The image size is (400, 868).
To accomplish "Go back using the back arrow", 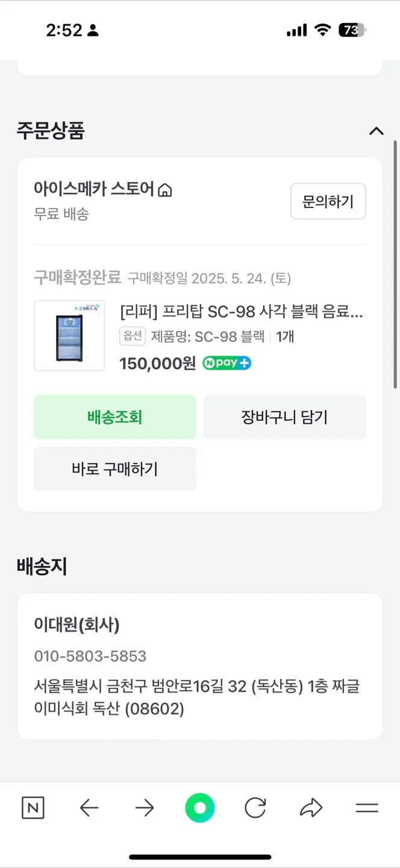I will pyautogui.click(x=89, y=808).
